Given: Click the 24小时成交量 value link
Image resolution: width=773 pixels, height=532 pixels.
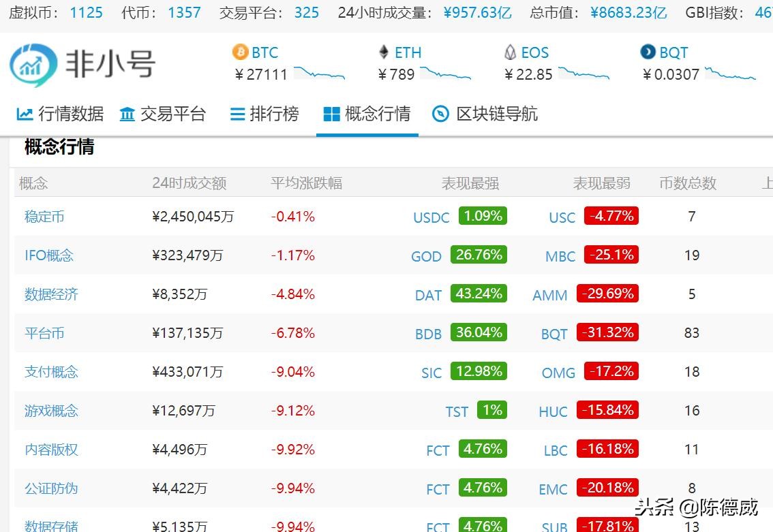Looking at the screenshot, I should [x=477, y=12].
